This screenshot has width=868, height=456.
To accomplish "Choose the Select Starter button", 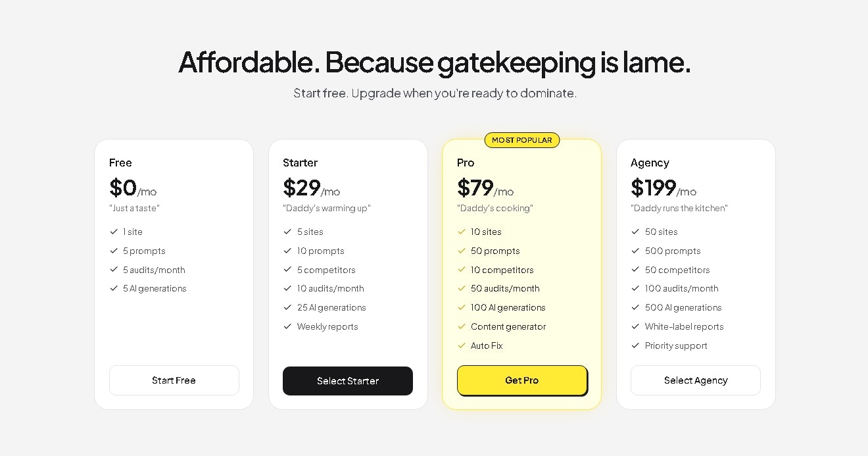I will click(x=348, y=381).
